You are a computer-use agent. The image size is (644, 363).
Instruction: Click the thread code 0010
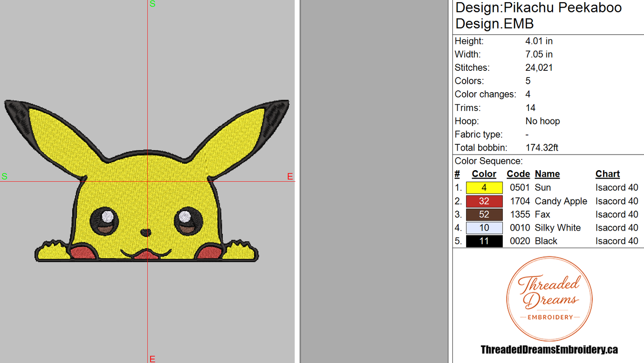click(519, 228)
